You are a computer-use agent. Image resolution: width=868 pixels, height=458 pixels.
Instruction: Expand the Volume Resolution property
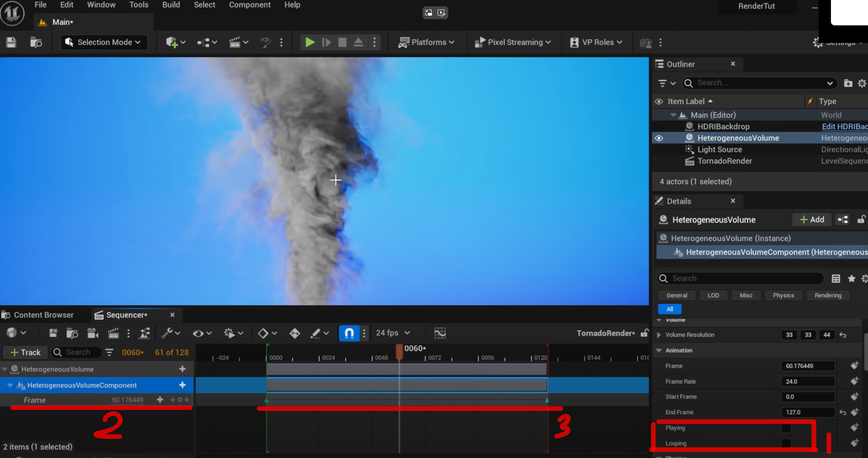pyautogui.click(x=659, y=335)
